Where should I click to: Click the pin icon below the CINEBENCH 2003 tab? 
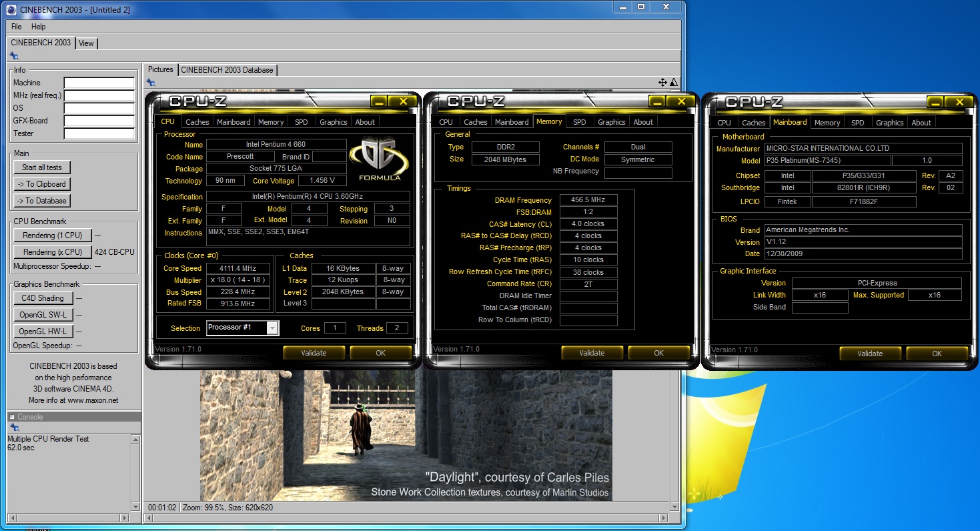14,56
